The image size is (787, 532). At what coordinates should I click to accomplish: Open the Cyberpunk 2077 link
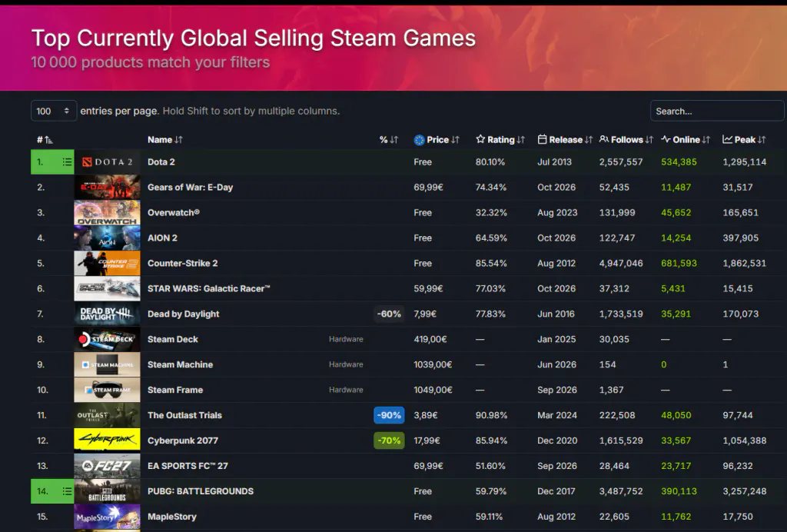183,441
